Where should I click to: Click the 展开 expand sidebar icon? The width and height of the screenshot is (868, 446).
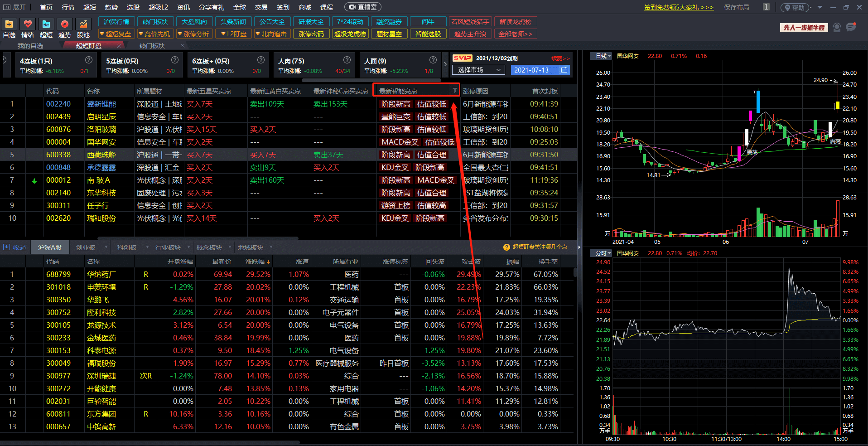7,7
